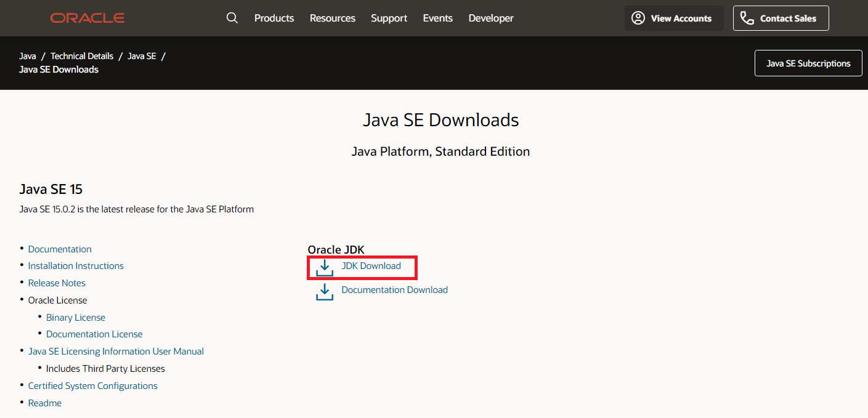Click the Java SE Downloads page heading
This screenshot has height=418, width=868.
pyautogui.click(x=441, y=120)
